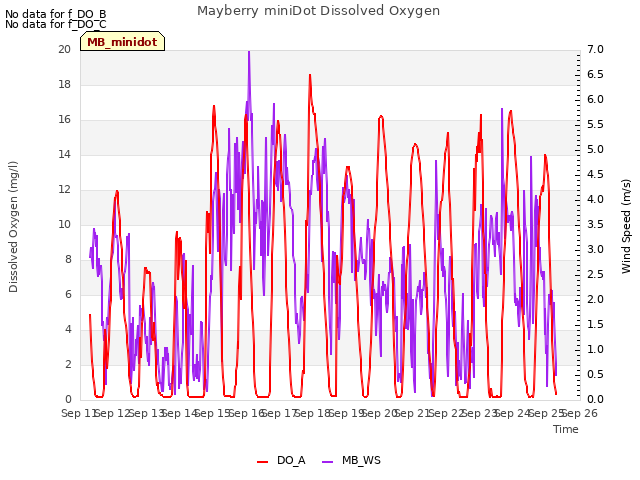Click the Wind Speed (m/s) axis title
This screenshot has height=480, width=640.
[x=626, y=226]
